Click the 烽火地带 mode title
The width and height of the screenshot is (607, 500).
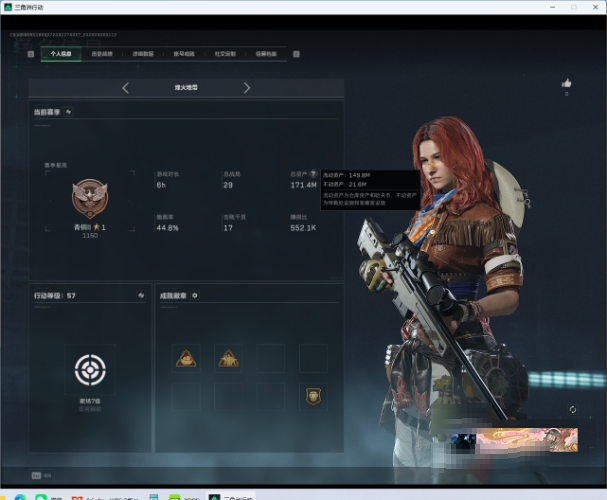coord(186,87)
